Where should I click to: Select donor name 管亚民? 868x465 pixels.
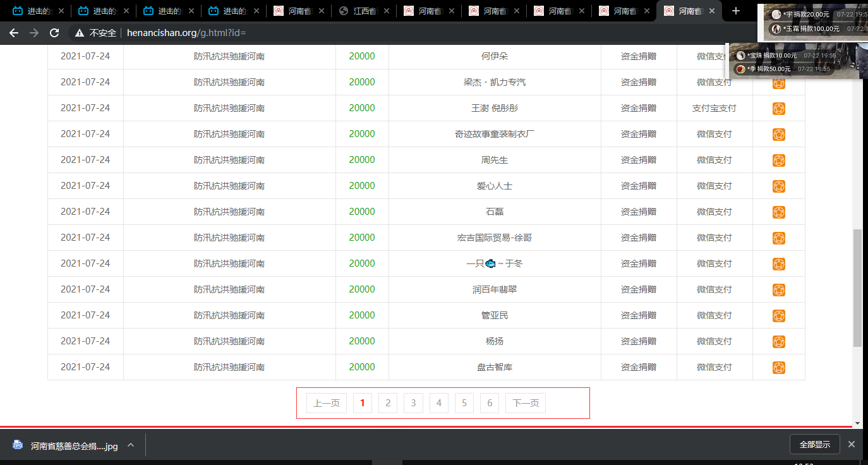(495, 315)
